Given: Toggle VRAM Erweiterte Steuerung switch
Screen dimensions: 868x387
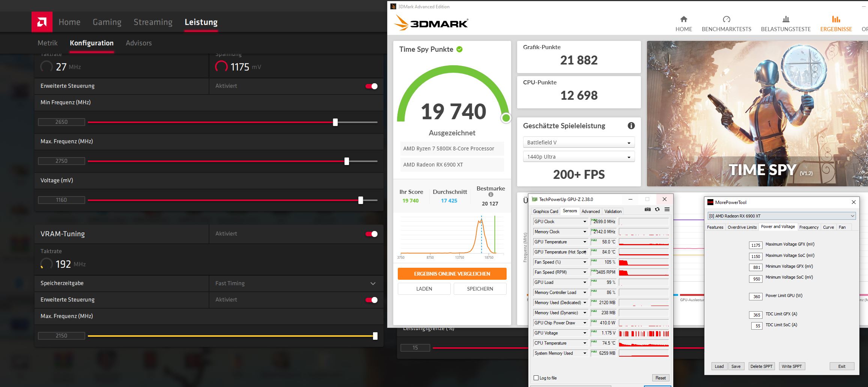Looking at the screenshot, I should 372,300.
